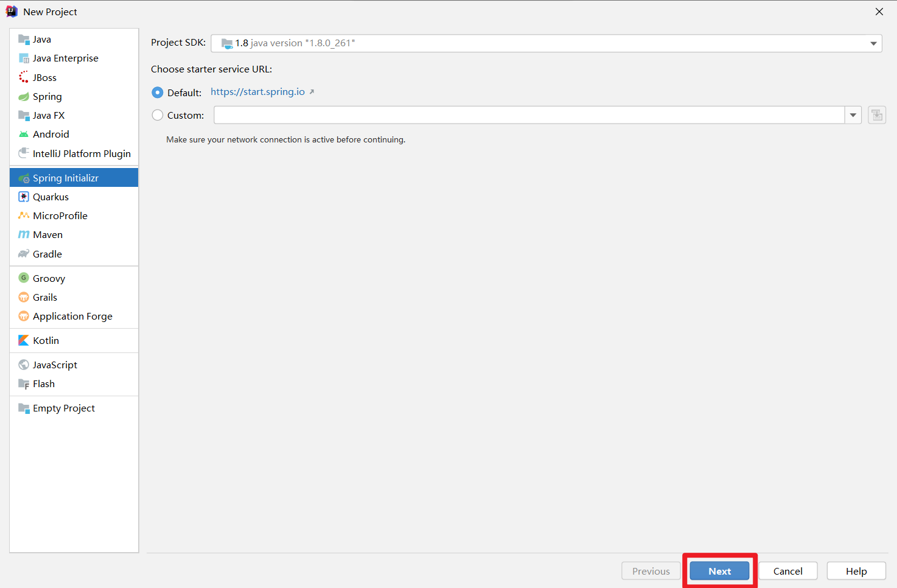Click the Java Enterprise icon
The image size is (897, 588).
click(24, 58)
